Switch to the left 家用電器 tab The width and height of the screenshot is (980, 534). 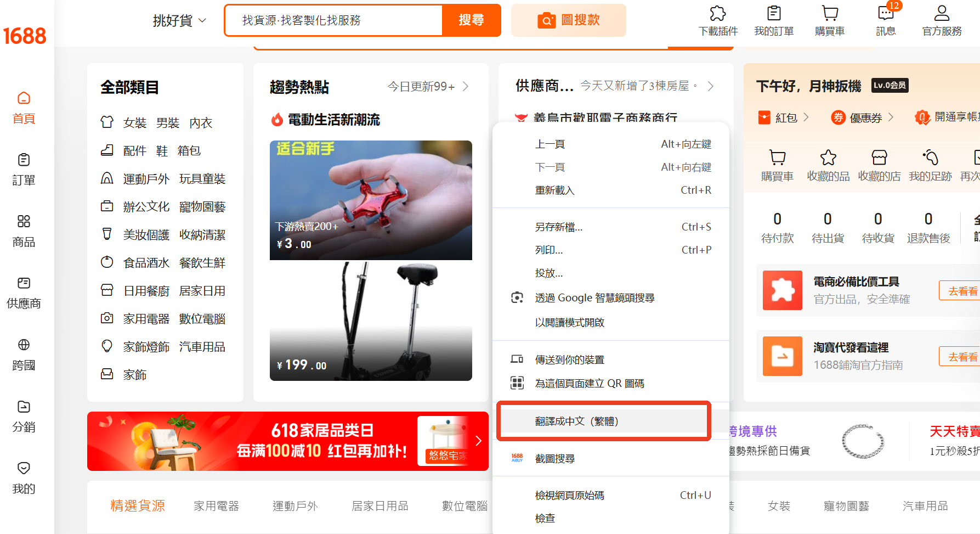click(217, 506)
